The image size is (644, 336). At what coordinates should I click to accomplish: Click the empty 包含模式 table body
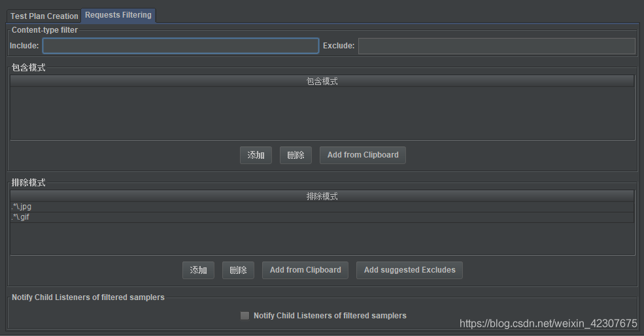322,112
